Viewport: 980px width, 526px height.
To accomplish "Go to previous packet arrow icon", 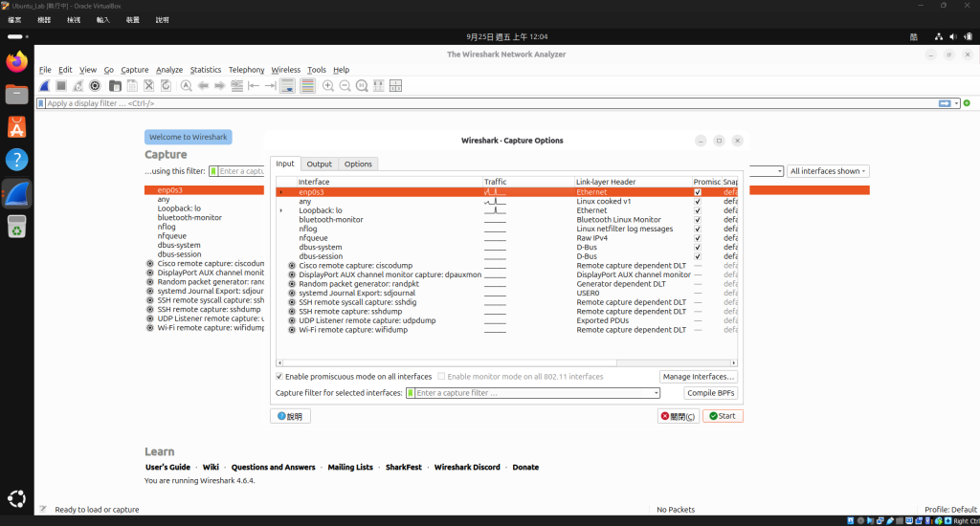I will (203, 86).
